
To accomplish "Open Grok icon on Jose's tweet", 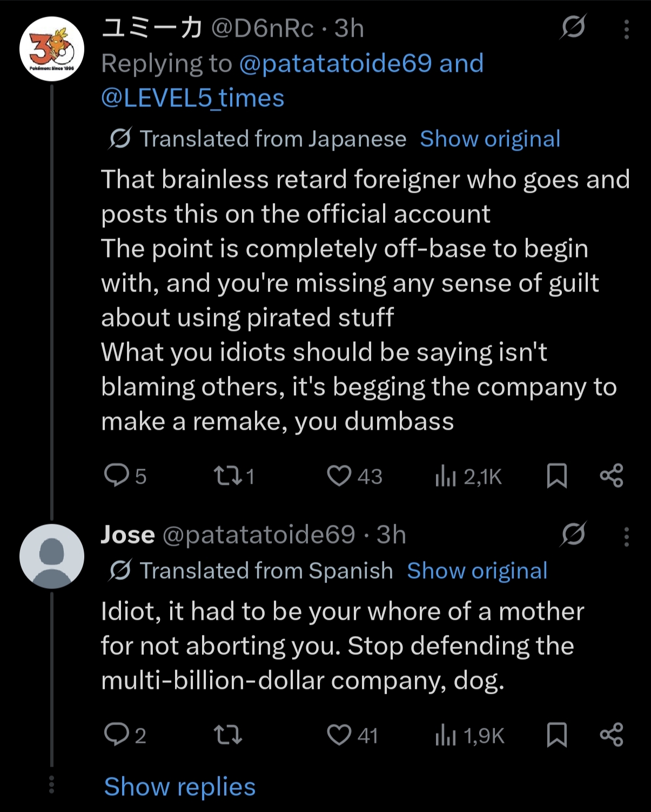I will pos(573,534).
